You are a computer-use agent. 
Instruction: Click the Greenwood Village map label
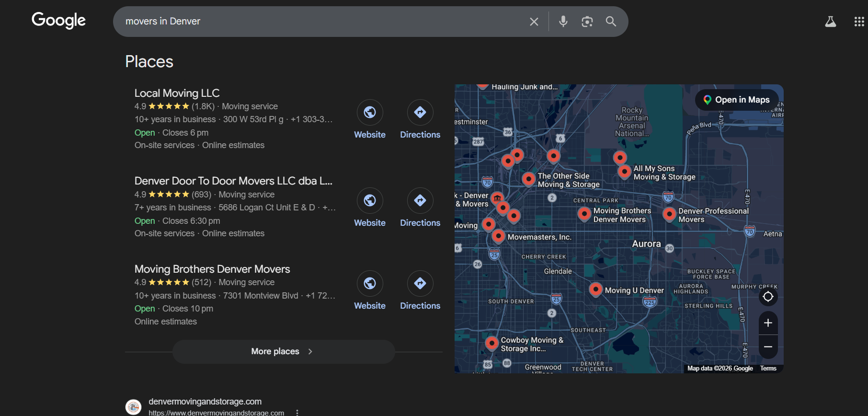543,369
